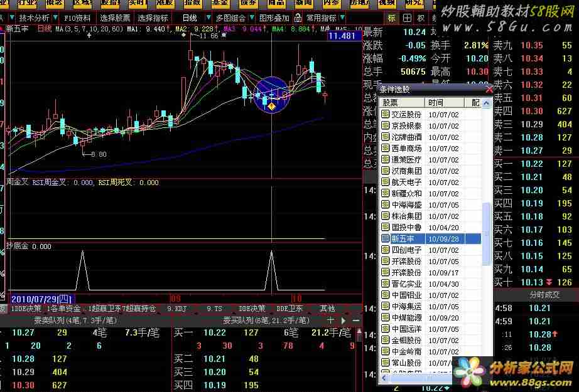Click the 标 toolbar icon

click(x=392, y=18)
